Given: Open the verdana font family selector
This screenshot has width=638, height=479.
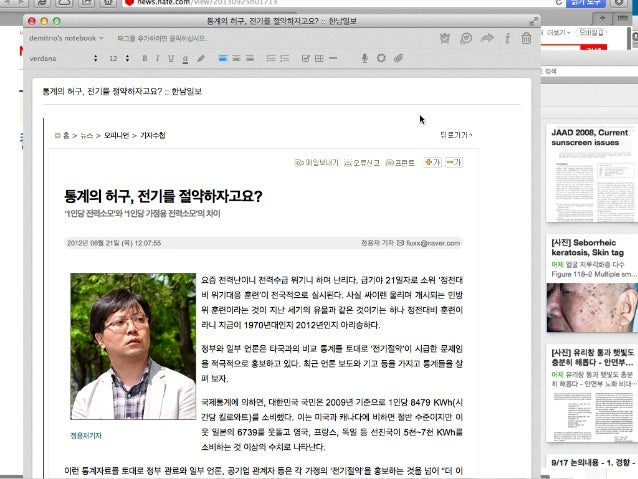Looking at the screenshot, I should coord(63,59).
